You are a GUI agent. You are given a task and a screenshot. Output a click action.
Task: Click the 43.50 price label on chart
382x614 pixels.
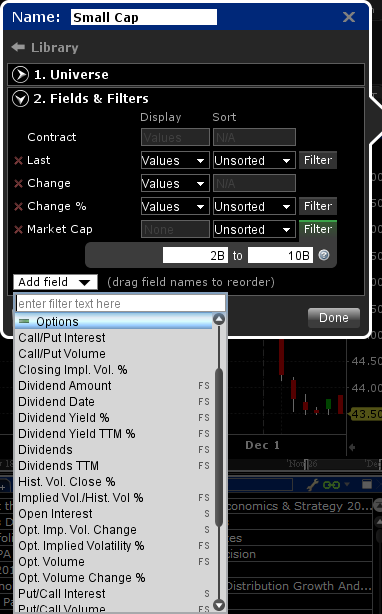click(366, 414)
